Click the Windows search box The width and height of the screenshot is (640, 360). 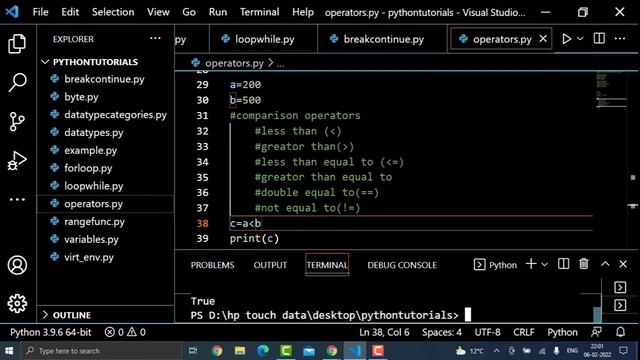pos(101,351)
